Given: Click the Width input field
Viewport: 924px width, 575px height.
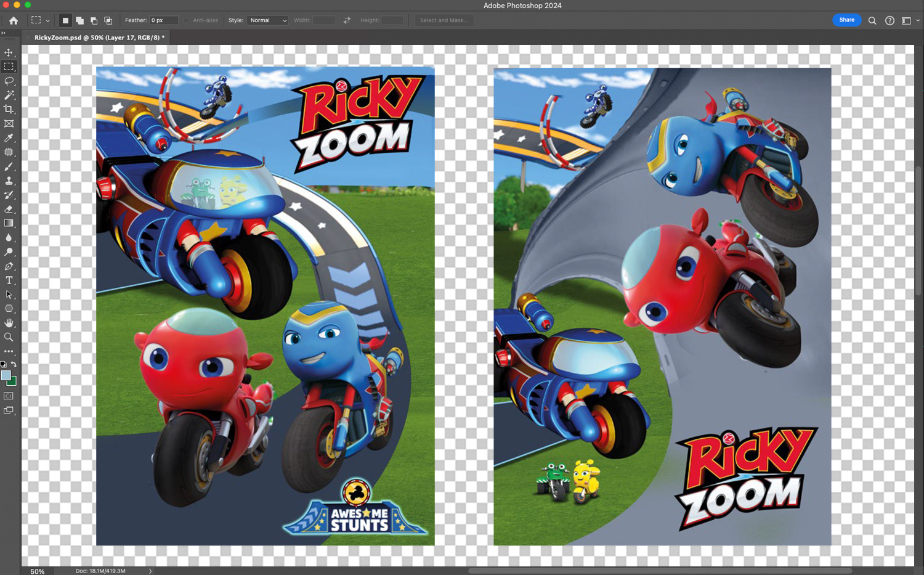Looking at the screenshot, I should [x=324, y=20].
